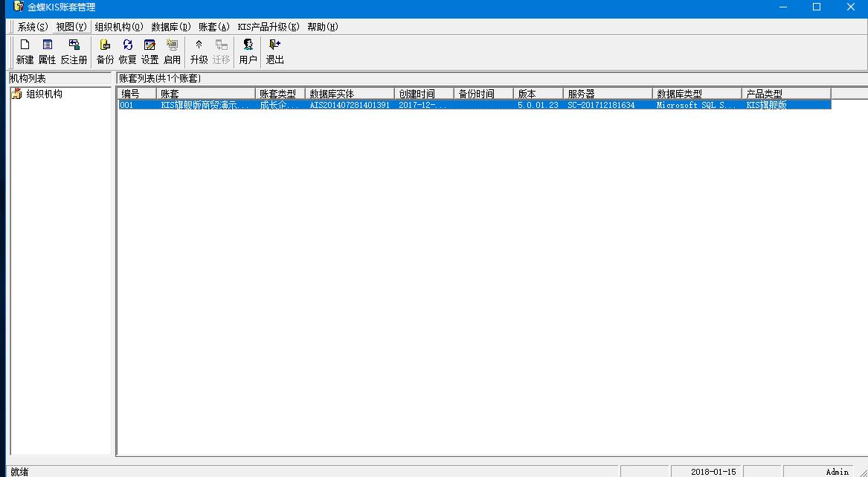Maximize the 金蝶KIS账套管理 window
Viewport: 868px width, 477px height.
pyautogui.click(x=817, y=7)
